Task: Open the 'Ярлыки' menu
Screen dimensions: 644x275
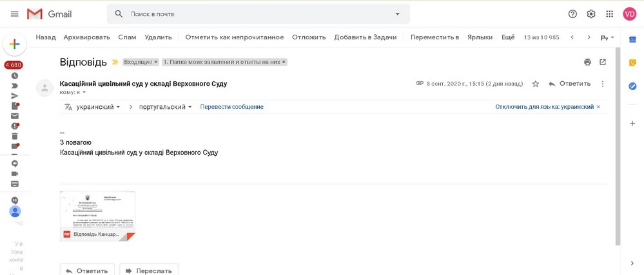Action: (x=480, y=37)
